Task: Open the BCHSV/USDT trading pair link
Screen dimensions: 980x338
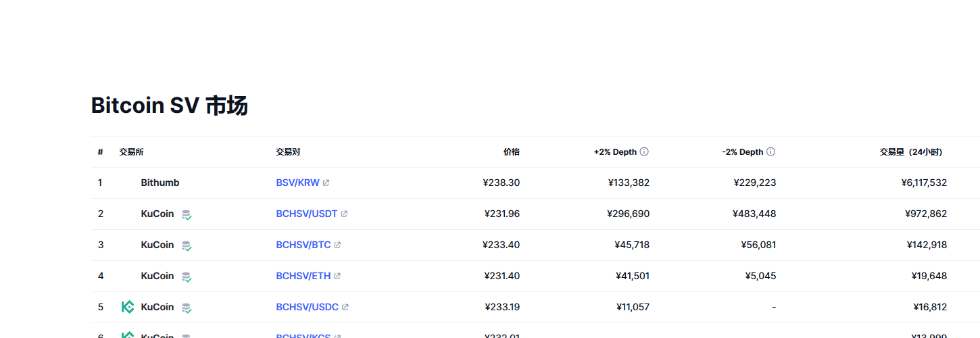Action: point(307,214)
